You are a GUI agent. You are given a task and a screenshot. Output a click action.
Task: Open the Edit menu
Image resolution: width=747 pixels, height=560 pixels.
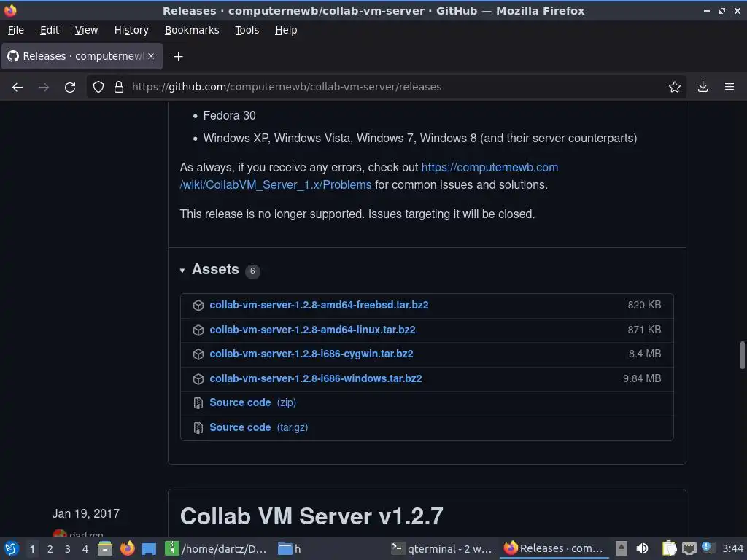click(50, 30)
